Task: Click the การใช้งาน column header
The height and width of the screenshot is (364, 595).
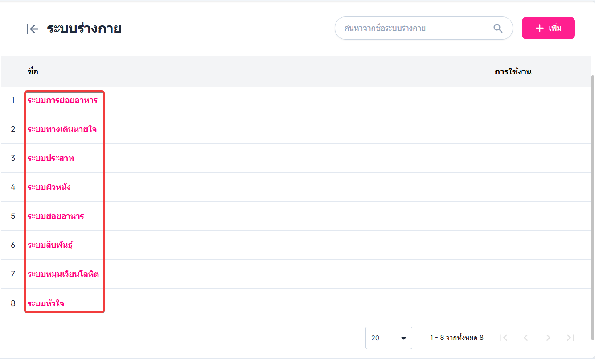Action: click(x=513, y=72)
